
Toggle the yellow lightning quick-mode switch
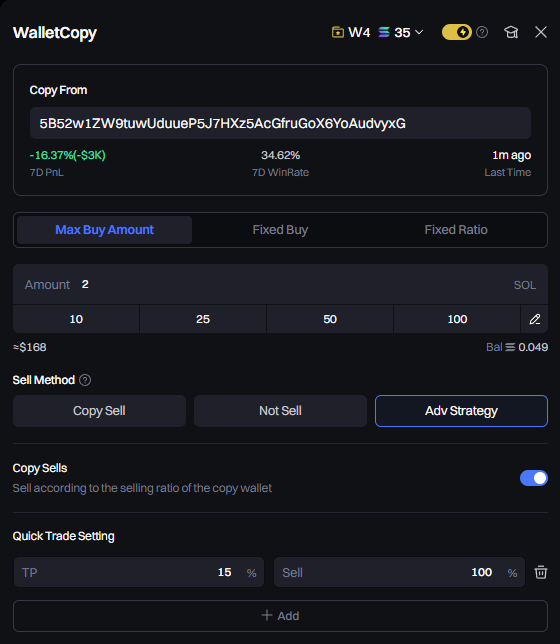(x=457, y=32)
